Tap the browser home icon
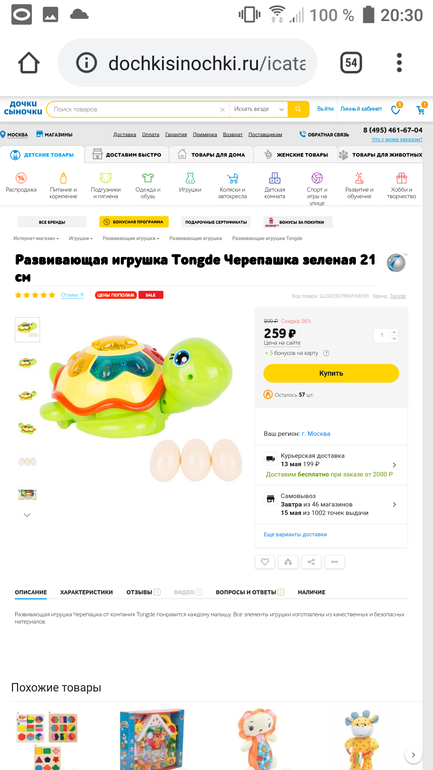Viewport: 433px width, 770px height. tap(28, 63)
